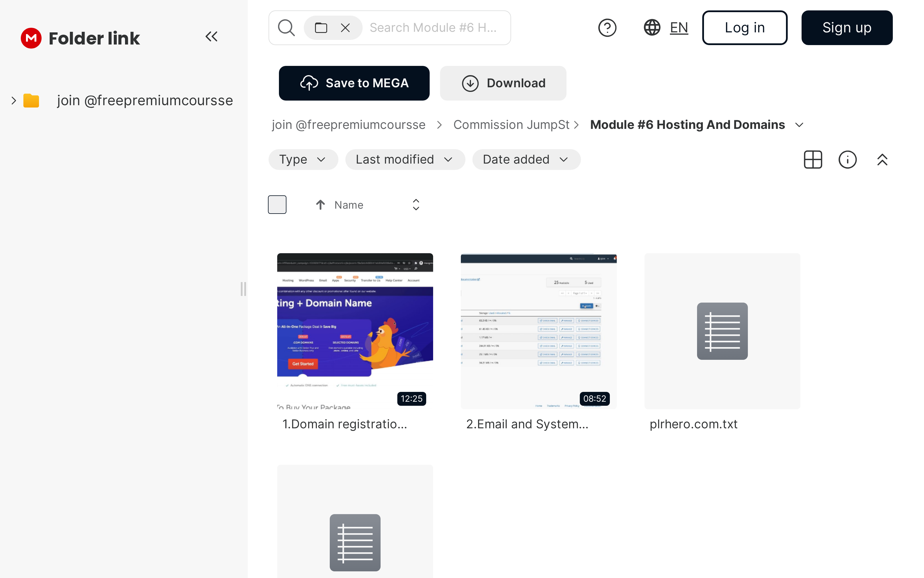Change language via EN link
This screenshot has width=924, height=578.
click(679, 27)
